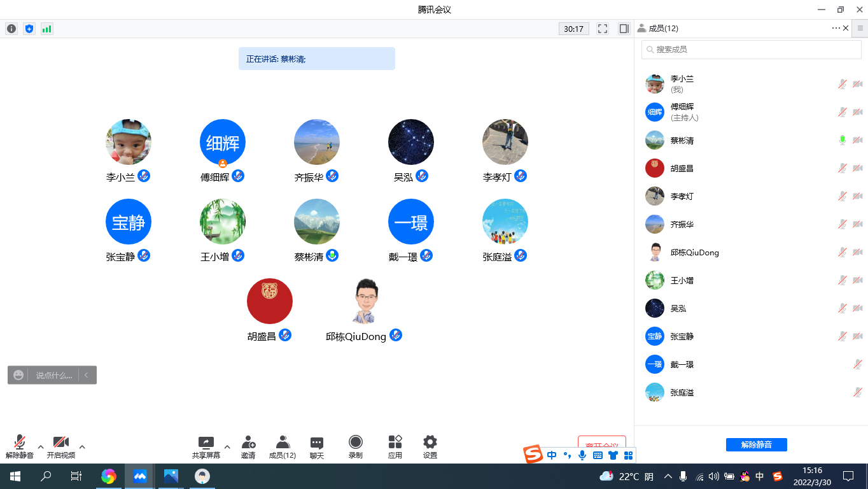This screenshot has width=868, height=489.
Task: Unmute via 解除静音 microphone on bottom toolbar
Action: pyautogui.click(x=20, y=448)
